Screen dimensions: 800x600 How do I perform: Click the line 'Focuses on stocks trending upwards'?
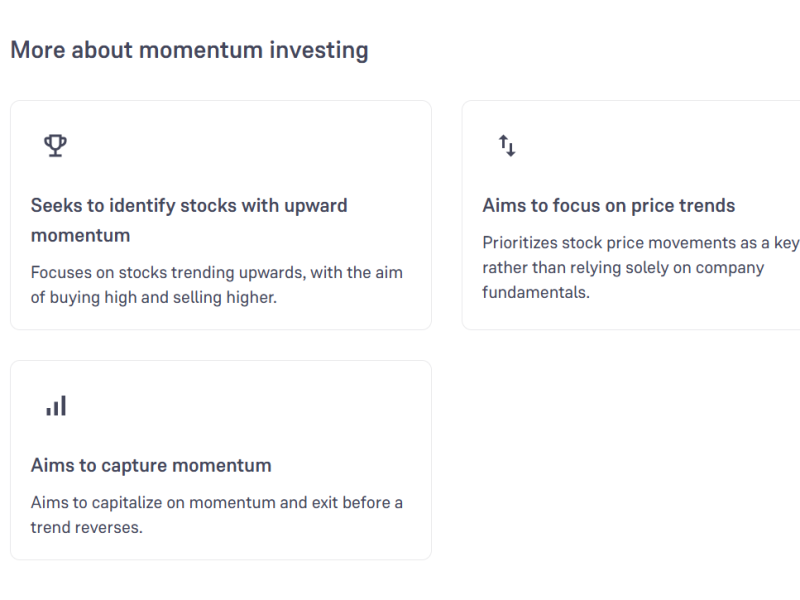click(217, 273)
